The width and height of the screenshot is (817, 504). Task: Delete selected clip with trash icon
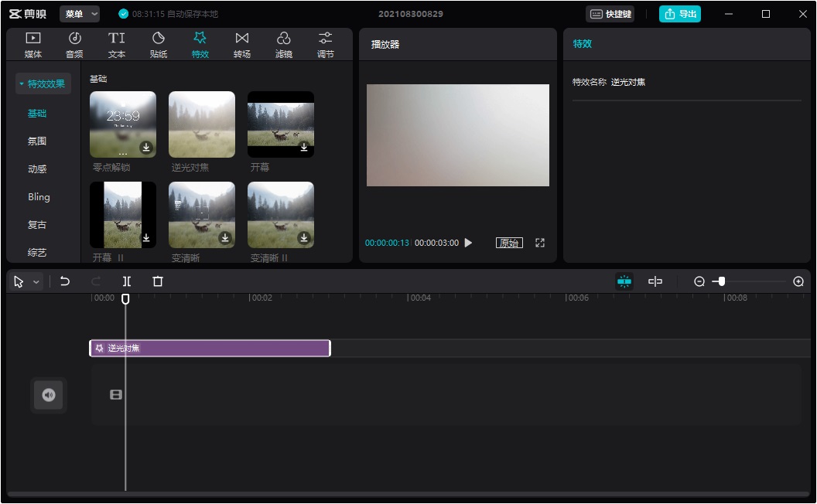[158, 281]
